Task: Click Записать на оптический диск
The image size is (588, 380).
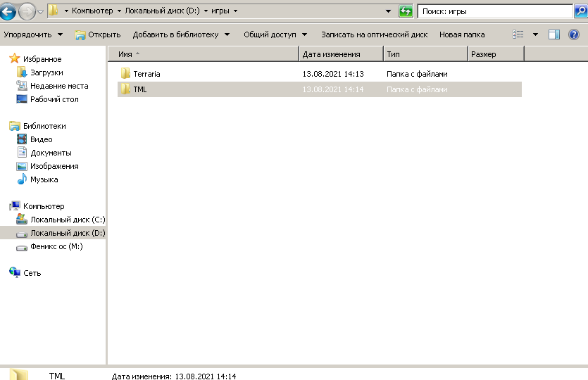Action: 374,34
